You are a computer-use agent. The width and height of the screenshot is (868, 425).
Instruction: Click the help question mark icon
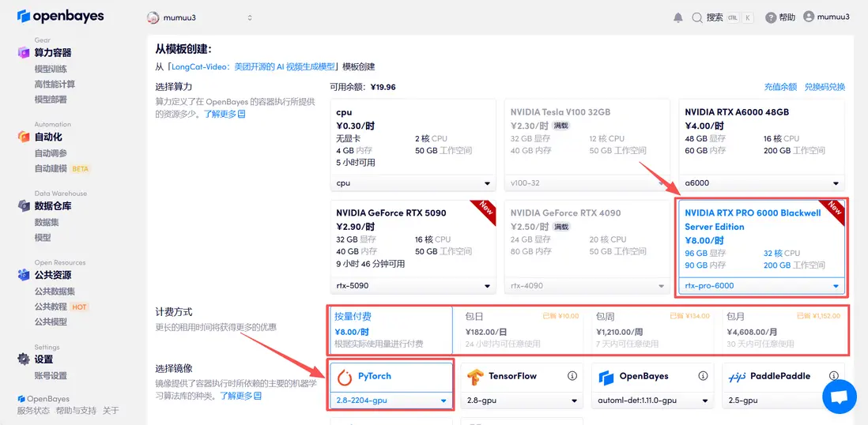point(771,17)
